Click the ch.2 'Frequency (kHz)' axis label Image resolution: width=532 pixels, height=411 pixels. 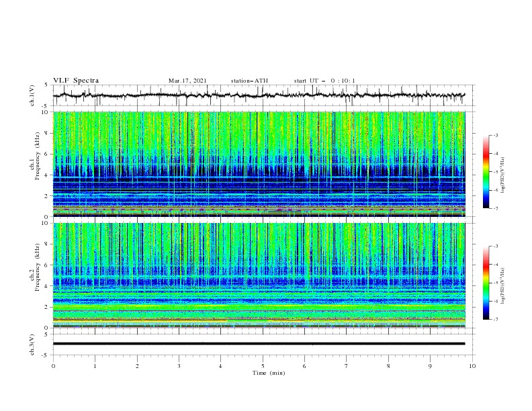[x=38, y=267]
